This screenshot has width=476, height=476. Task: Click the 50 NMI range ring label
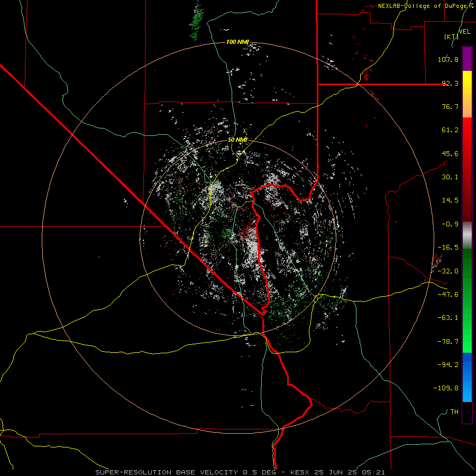click(x=237, y=140)
